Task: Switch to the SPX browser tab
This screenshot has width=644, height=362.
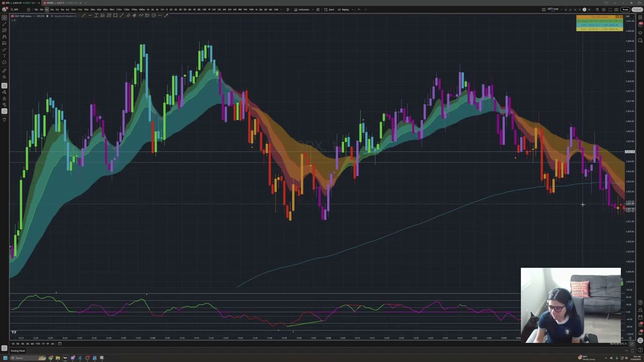Action: (20, 3)
